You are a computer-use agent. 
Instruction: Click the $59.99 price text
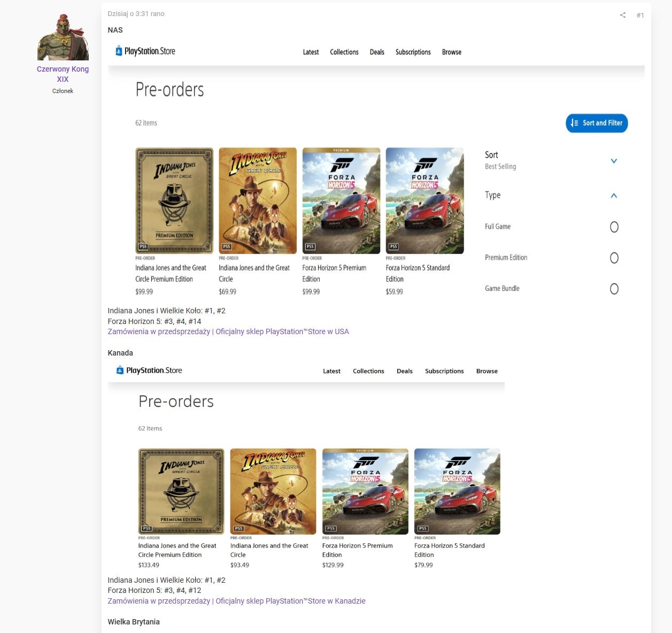click(x=394, y=292)
